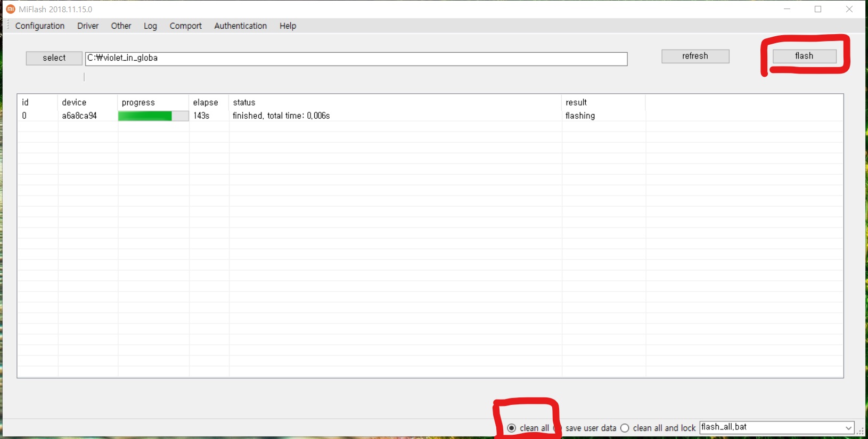
Task: Click the '143s' elapse cell
Action: coord(201,116)
